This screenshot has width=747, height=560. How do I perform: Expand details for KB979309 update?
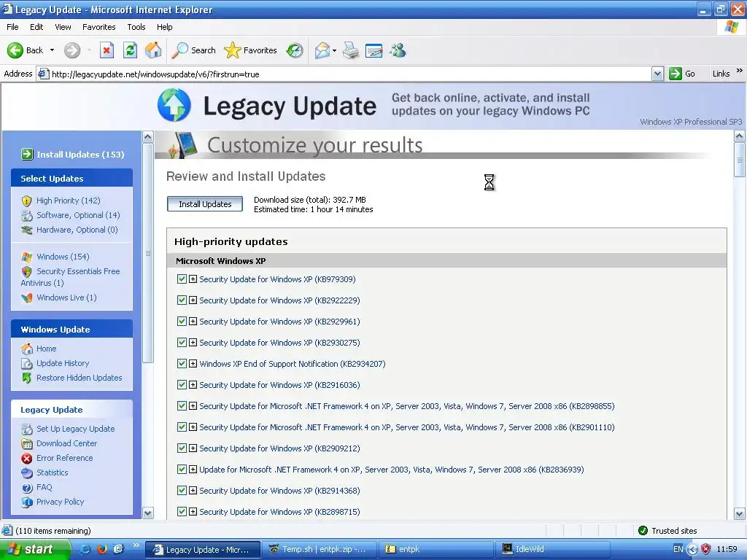[193, 279]
